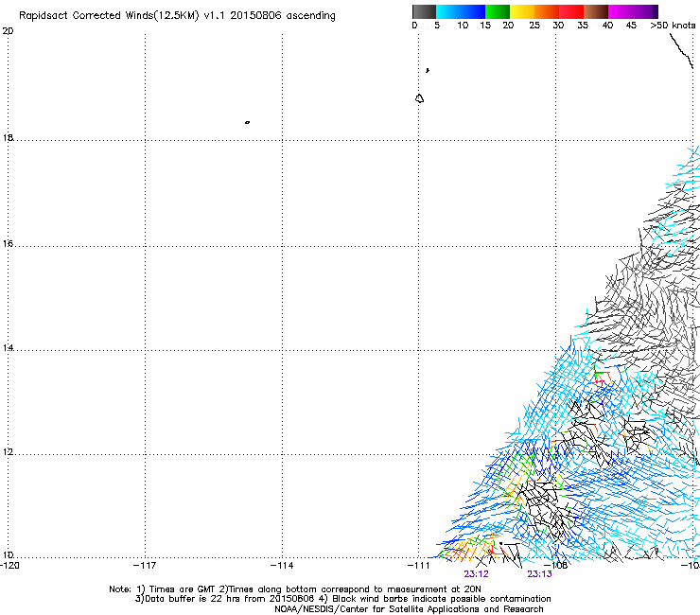Click the '35' label under the color bar
This screenshot has width=700, height=615.
tap(583, 26)
